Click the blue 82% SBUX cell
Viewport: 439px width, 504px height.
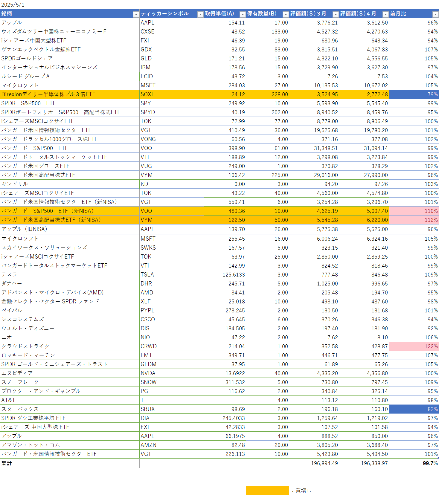pos(414,409)
